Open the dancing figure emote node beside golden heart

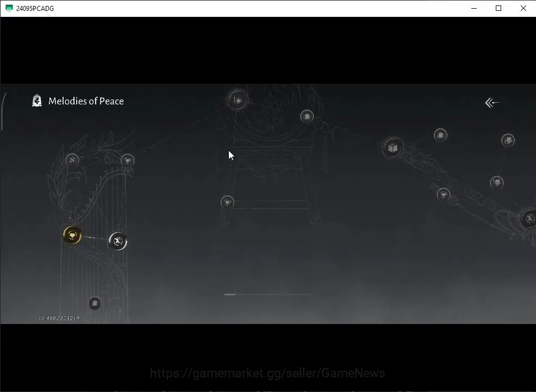(x=118, y=241)
